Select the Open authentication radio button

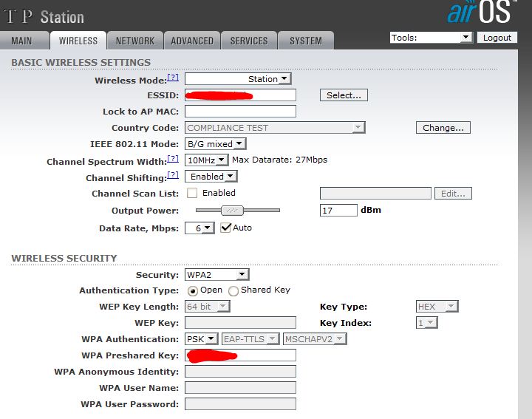pos(192,290)
